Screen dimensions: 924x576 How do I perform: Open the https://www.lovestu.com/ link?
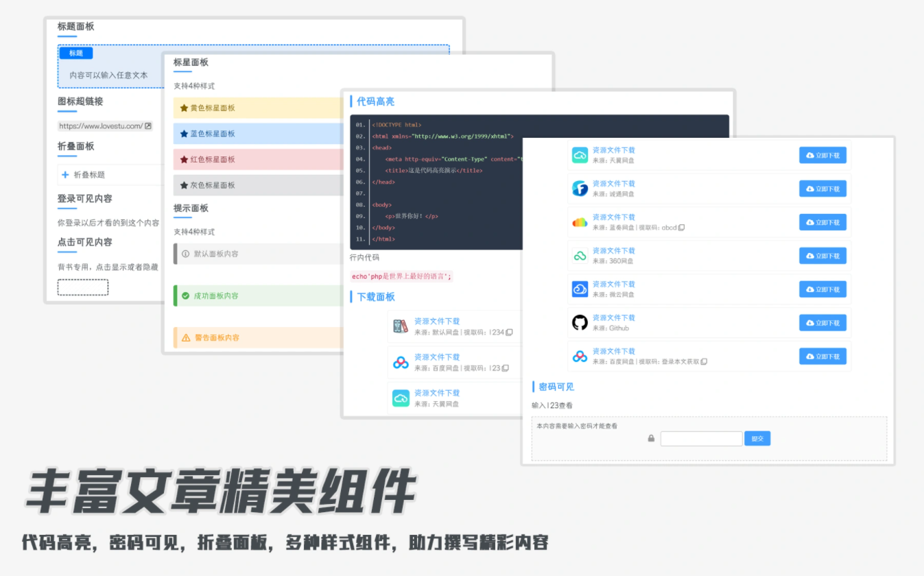click(101, 126)
